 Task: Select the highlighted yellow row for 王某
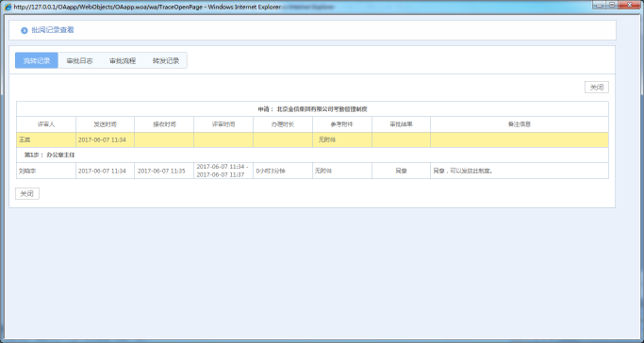click(312, 139)
